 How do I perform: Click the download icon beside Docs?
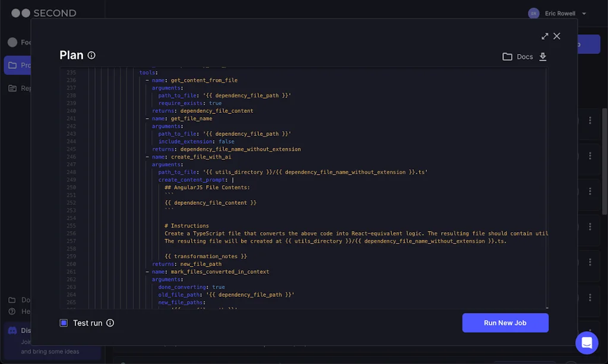[x=543, y=56]
